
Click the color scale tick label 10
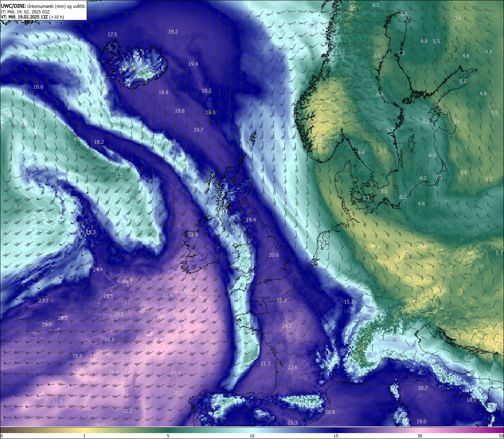pyautogui.click(x=252, y=436)
